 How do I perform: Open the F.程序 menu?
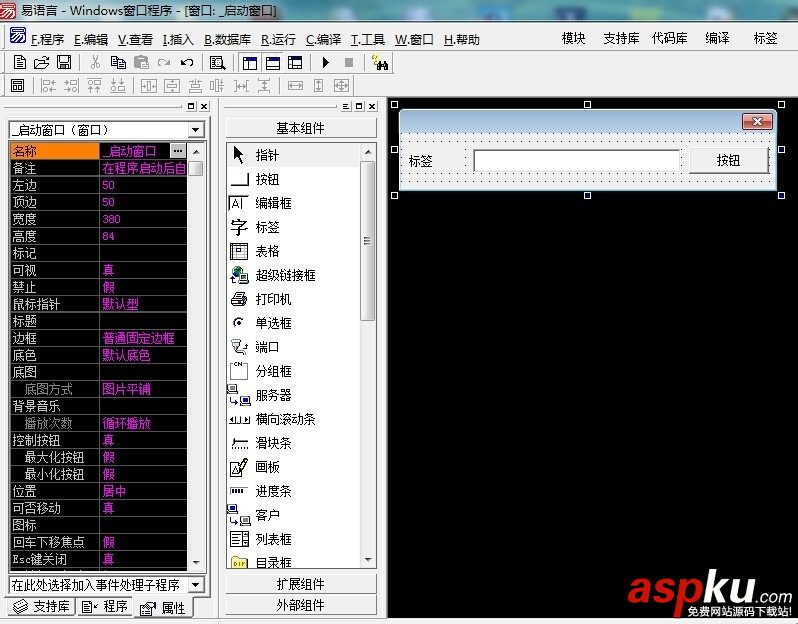47,40
